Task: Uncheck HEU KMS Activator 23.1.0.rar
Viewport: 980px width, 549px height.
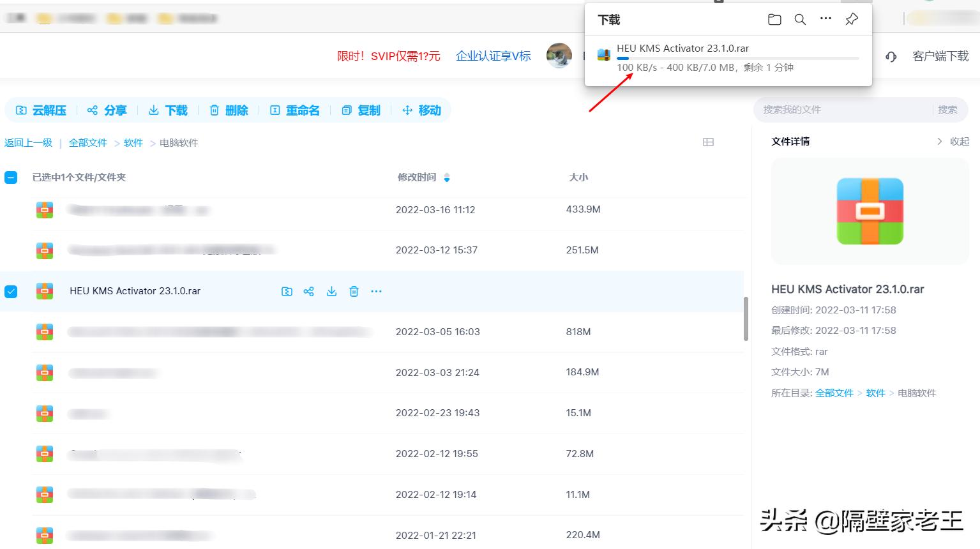Action: coord(11,291)
